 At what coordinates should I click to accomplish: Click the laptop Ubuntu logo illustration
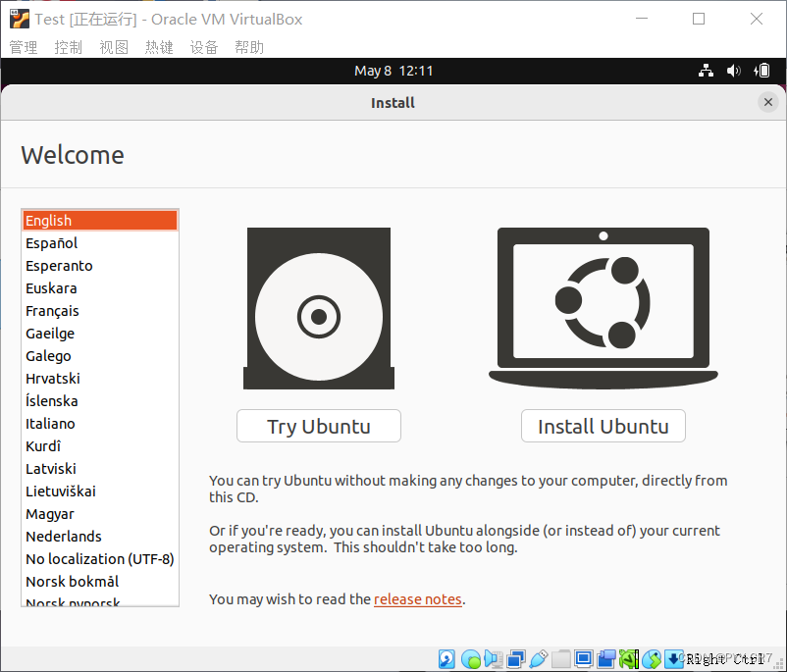click(x=603, y=308)
